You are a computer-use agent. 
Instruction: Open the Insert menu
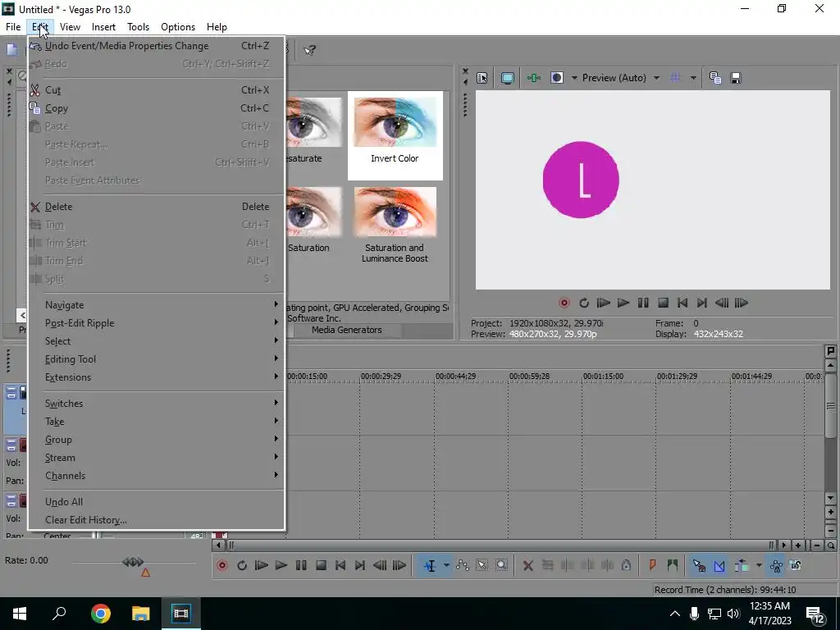(103, 27)
